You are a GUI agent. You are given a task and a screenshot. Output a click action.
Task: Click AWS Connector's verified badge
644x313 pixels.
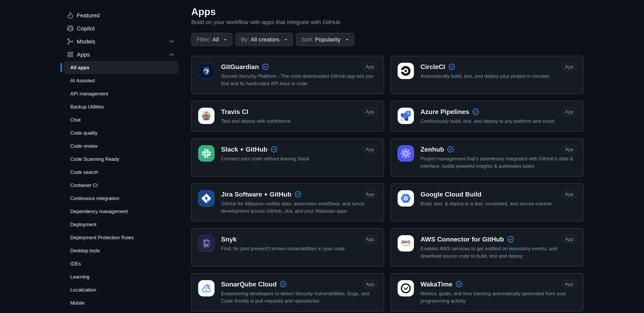tap(511, 239)
